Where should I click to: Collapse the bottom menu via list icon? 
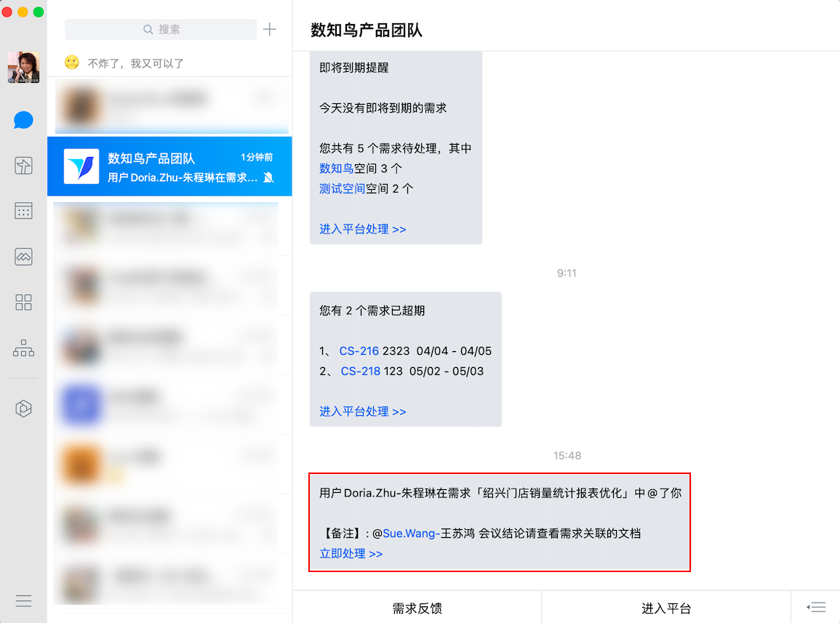[816, 607]
